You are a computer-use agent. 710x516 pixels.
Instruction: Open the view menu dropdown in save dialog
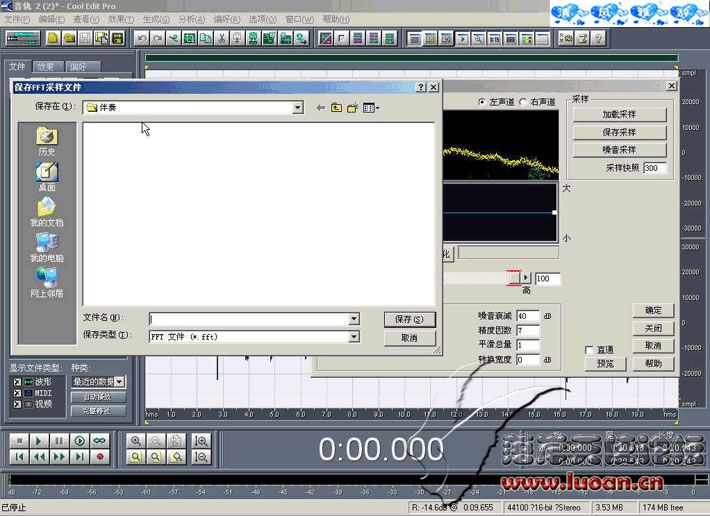point(371,108)
